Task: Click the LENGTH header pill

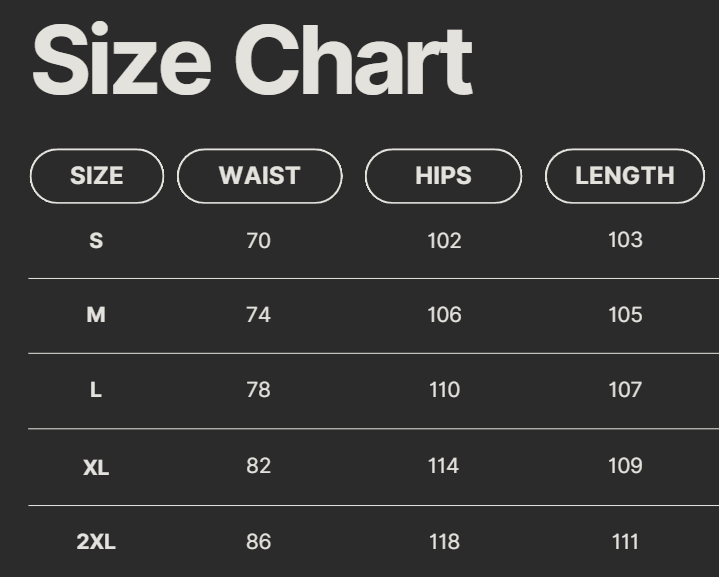Action: pyautogui.click(x=624, y=176)
